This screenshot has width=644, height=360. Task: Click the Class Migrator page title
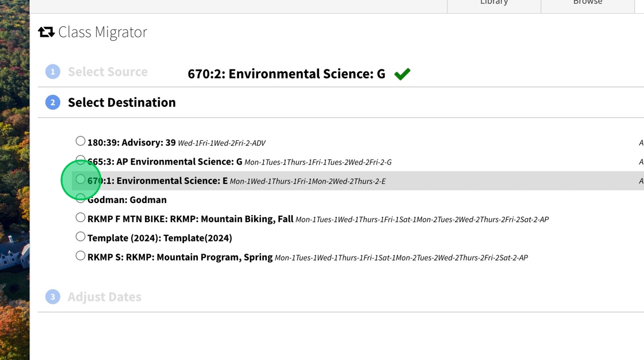(x=103, y=32)
